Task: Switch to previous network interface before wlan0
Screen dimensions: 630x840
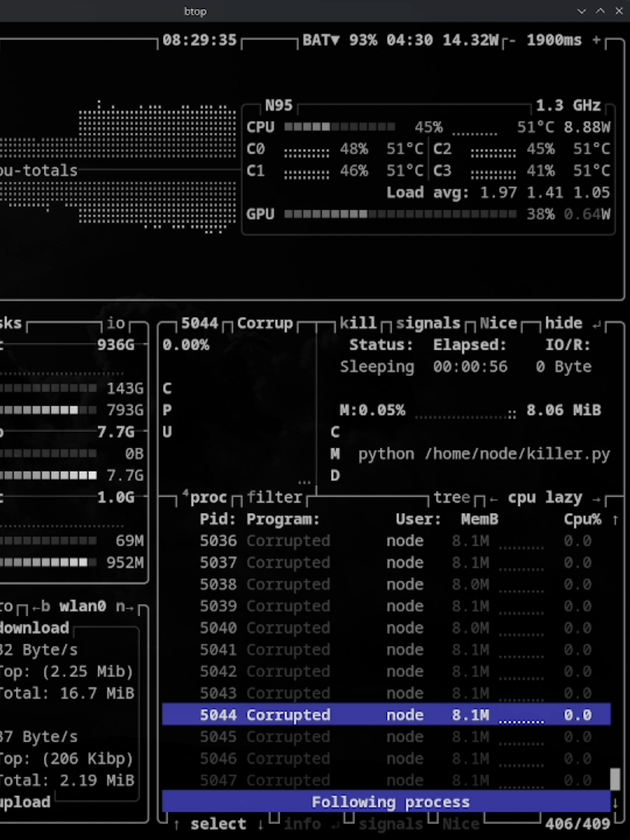Action: [41, 606]
